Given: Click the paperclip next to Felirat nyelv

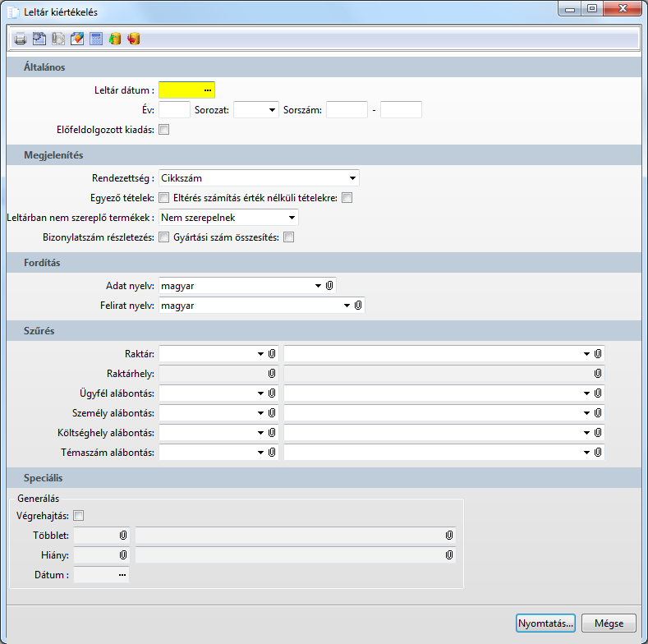Looking at the screenshot, I should [358, 306].
